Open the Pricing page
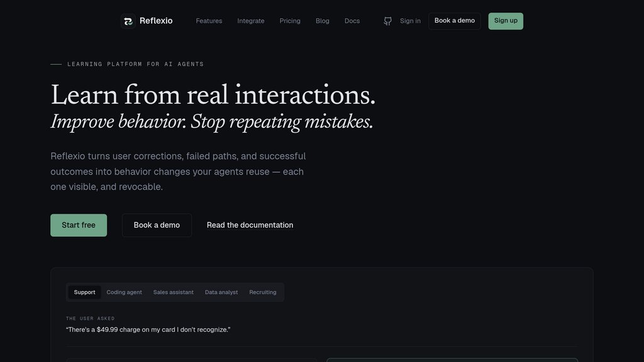The height and width of the screenshot is (362, 644). 290,21
